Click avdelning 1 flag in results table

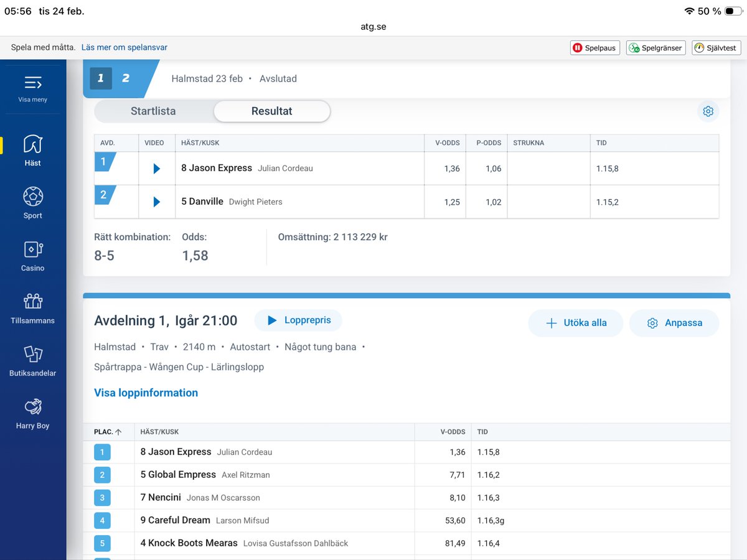click(105, 162)
